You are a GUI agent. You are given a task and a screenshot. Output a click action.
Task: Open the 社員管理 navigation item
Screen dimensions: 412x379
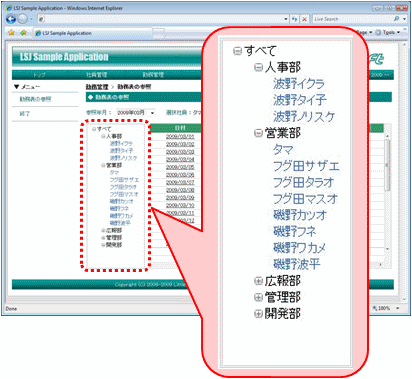coord(97,75)
